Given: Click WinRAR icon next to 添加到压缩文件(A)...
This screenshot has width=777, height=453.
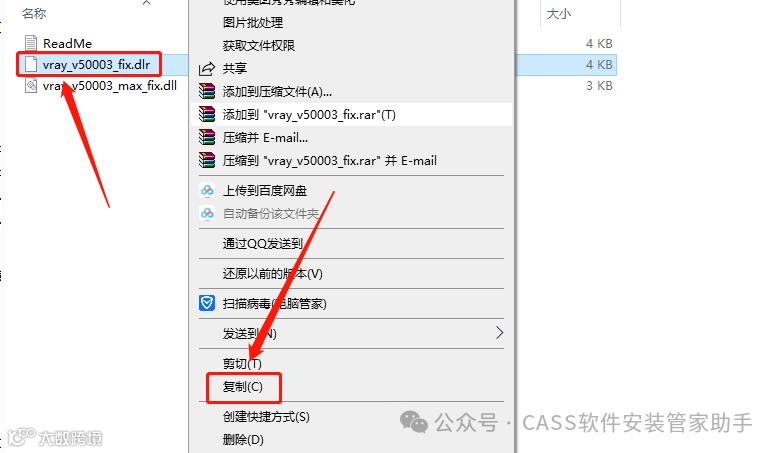Looking at the screenshot, I should (x=207, y=92).
